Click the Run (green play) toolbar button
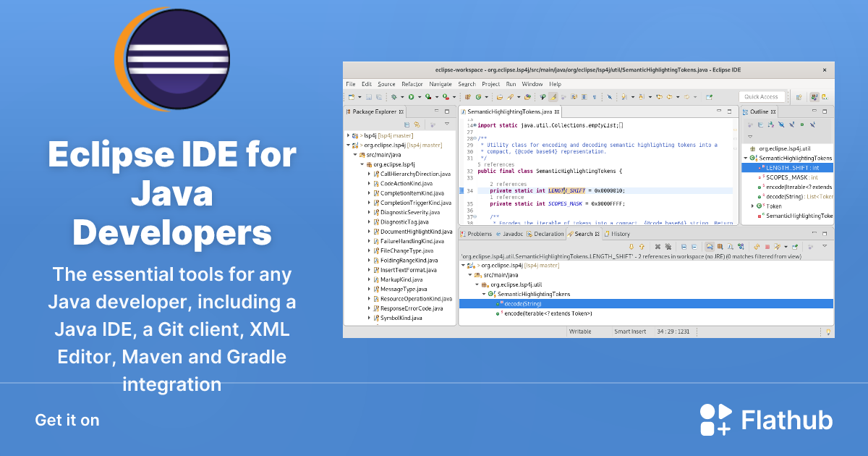 click(410, 96)
